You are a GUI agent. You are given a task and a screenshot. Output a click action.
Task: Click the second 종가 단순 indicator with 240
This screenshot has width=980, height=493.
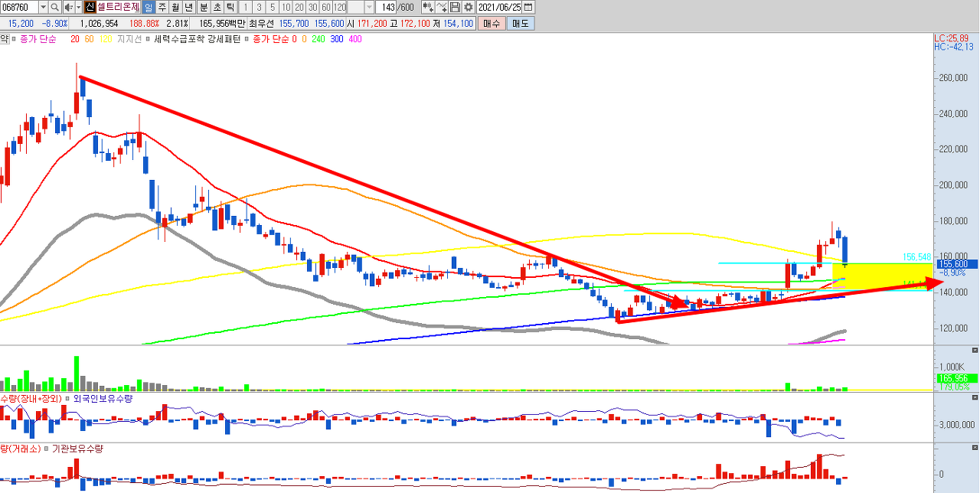[269, 38]
